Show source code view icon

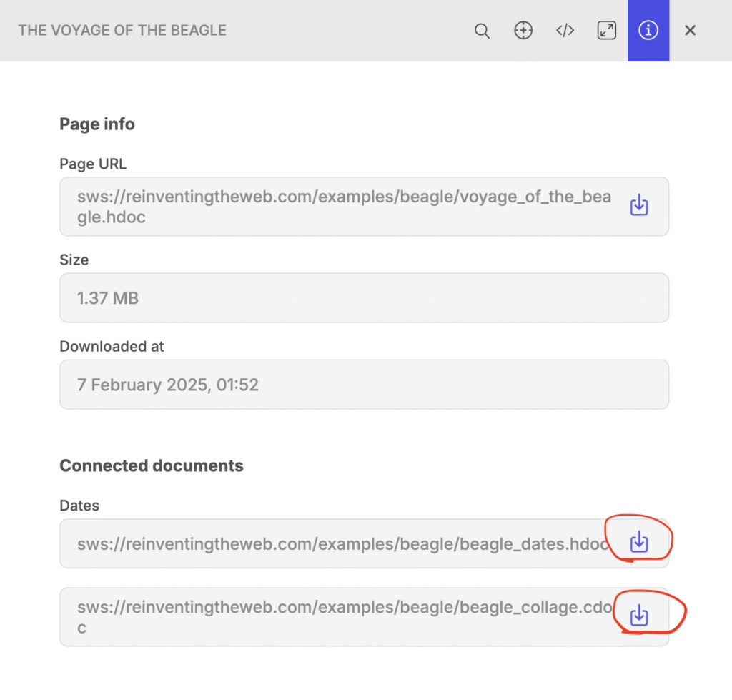565,31
